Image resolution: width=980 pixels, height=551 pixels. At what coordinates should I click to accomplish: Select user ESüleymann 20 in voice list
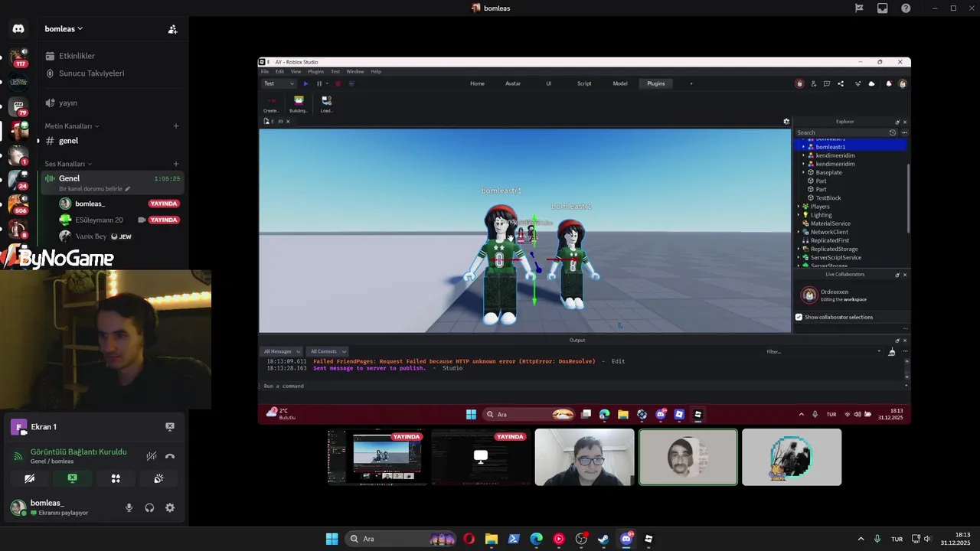100,220
